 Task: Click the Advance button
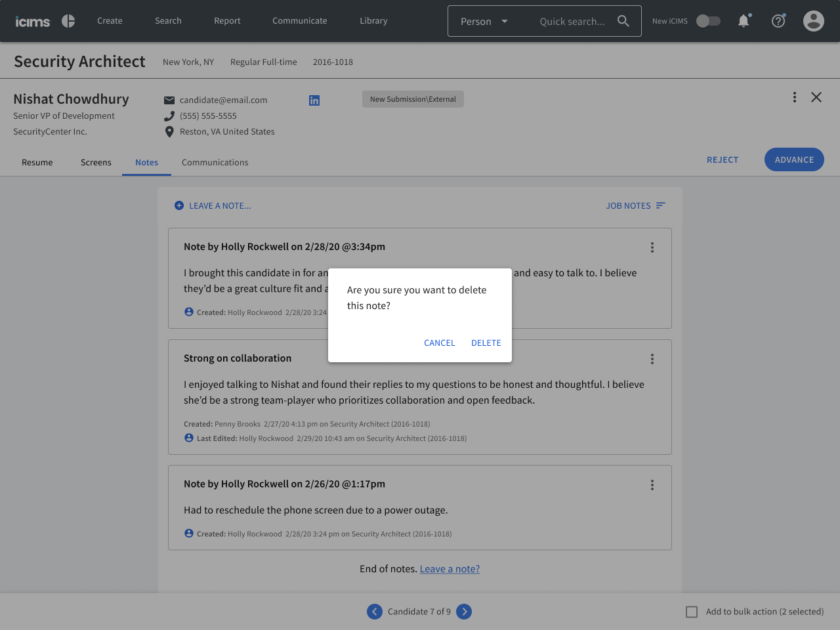794,159
